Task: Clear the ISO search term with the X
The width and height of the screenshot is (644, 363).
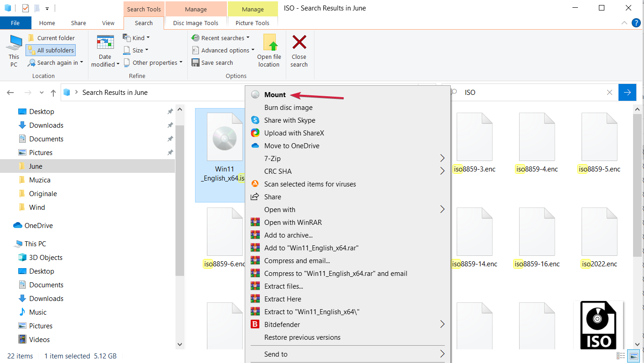Action: [x=610, y=92]
